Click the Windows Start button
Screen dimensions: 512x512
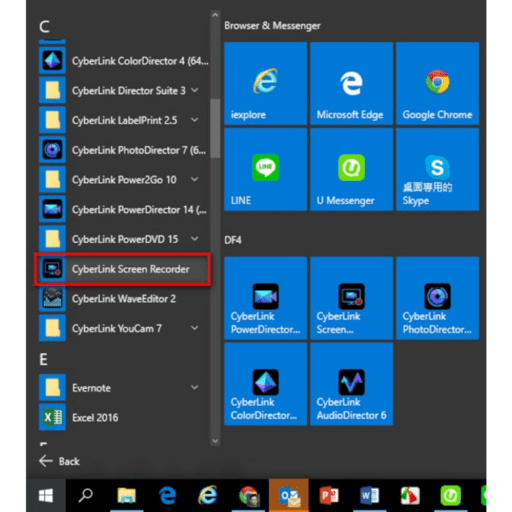pos(46,496)
